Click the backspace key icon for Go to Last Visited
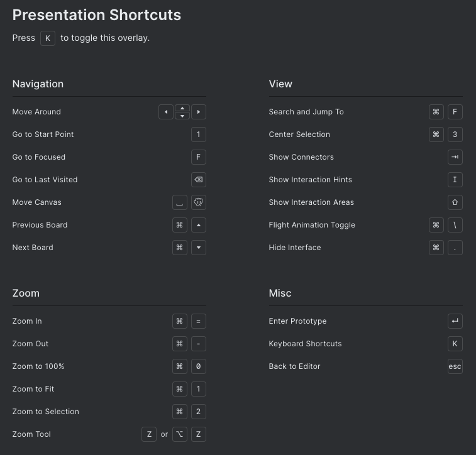 (199, 180)
